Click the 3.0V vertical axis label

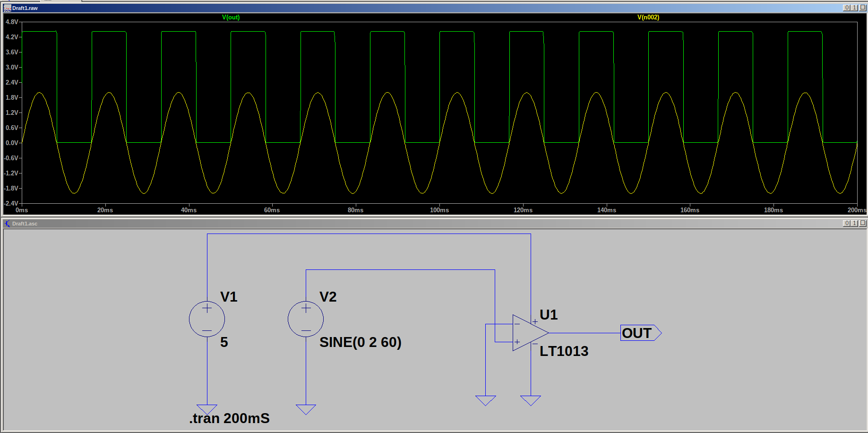tap(12, 67)
